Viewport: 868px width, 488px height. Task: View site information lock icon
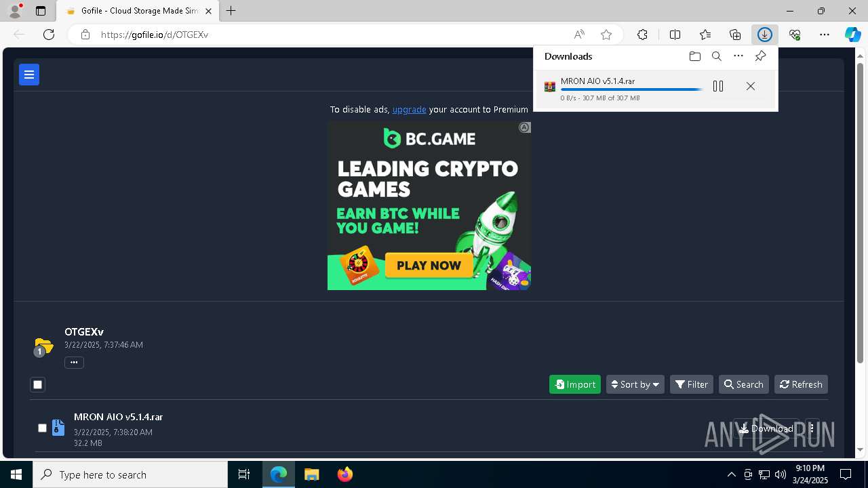click(x=85, y=35)
